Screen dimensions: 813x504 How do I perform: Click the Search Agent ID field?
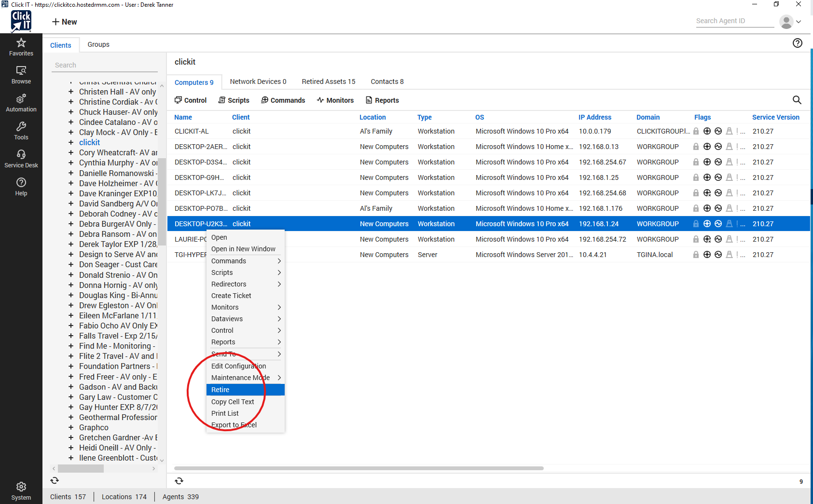[735, 21]
